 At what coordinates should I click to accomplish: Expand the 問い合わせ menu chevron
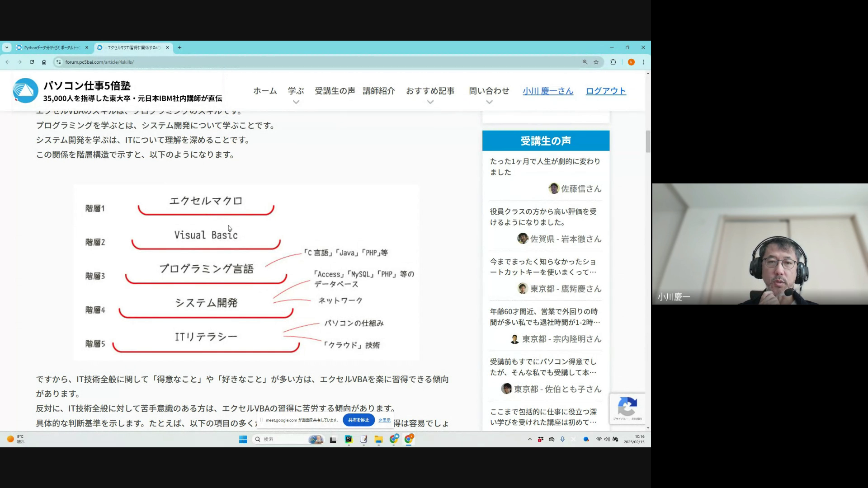489,102
